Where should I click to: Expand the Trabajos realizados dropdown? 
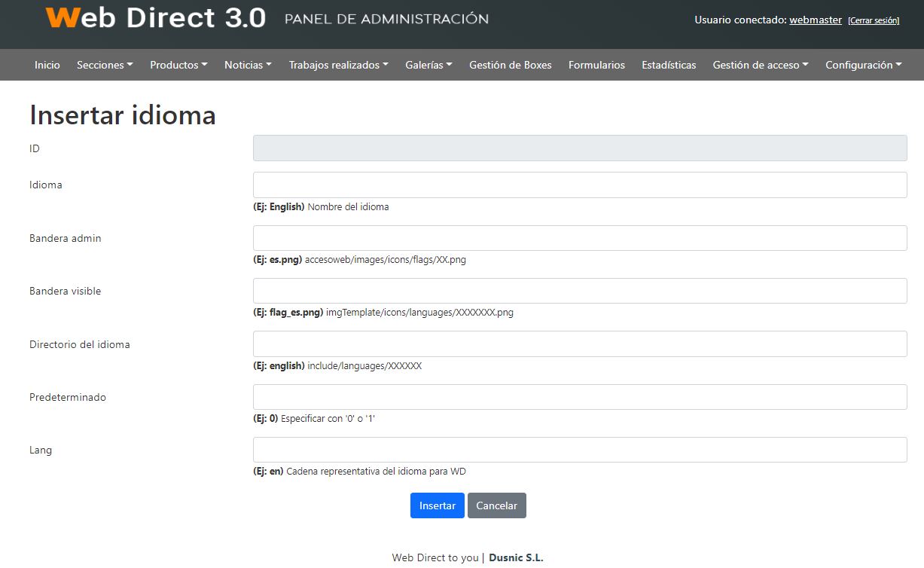338,65
